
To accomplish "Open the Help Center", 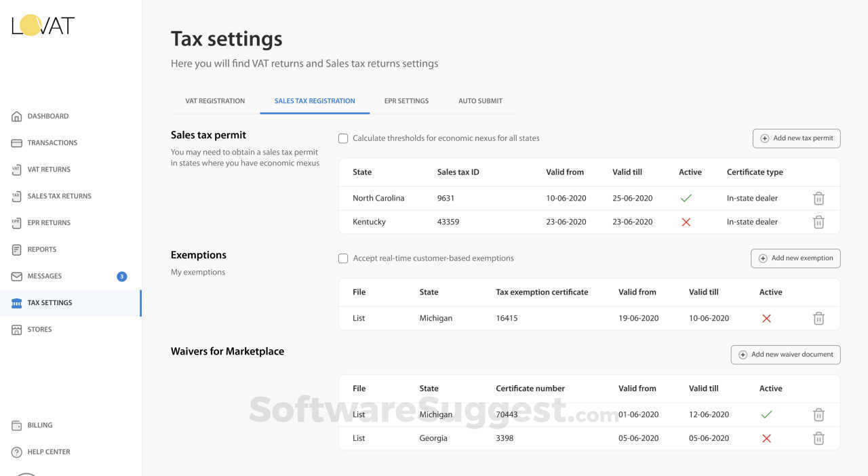I will tap(48, 452).
